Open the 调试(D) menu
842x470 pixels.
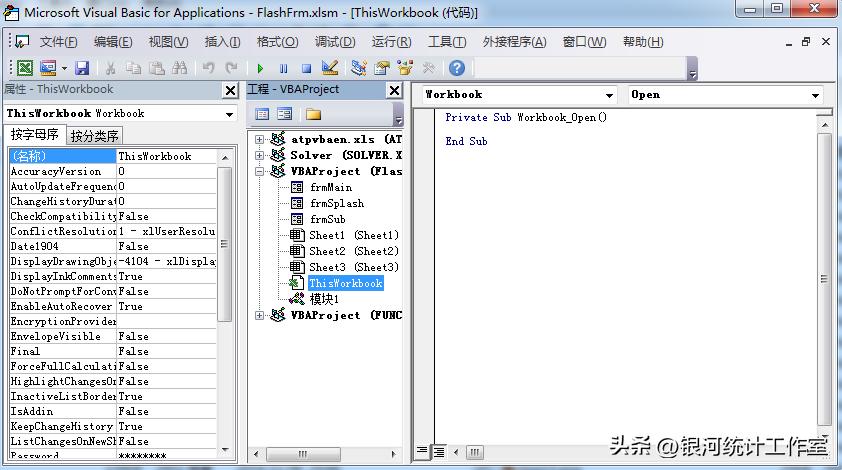335,42
